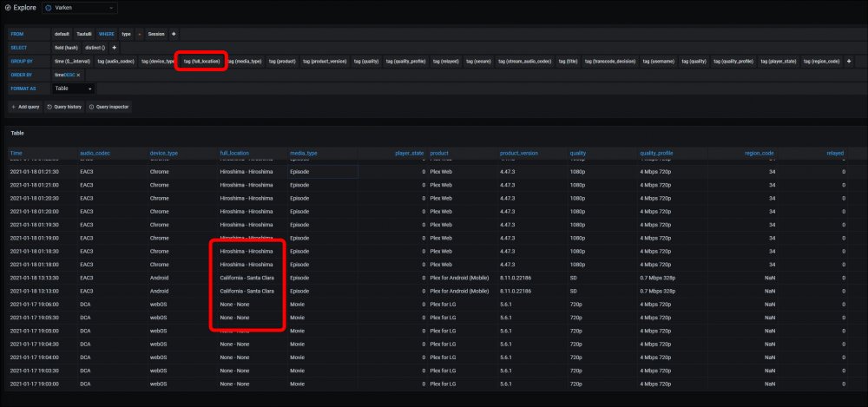
Task: Select the default retention policy segment
Action: click(x=62, y=34)
